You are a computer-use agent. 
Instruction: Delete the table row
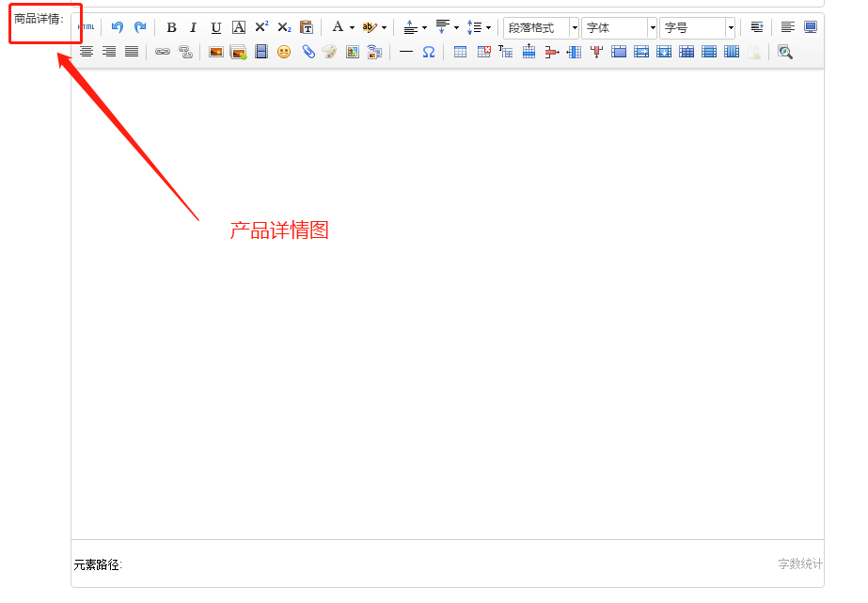point(551,52)
